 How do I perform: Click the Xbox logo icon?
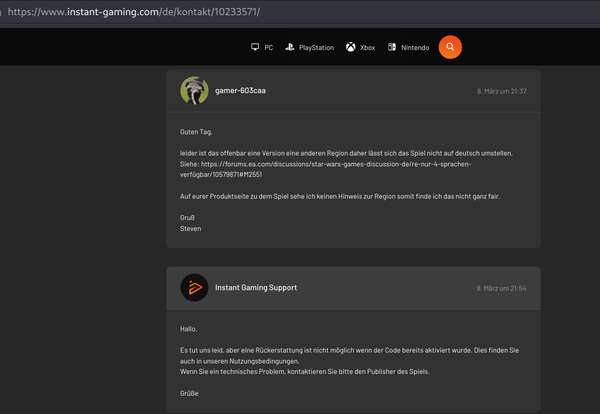pos(351,47)
